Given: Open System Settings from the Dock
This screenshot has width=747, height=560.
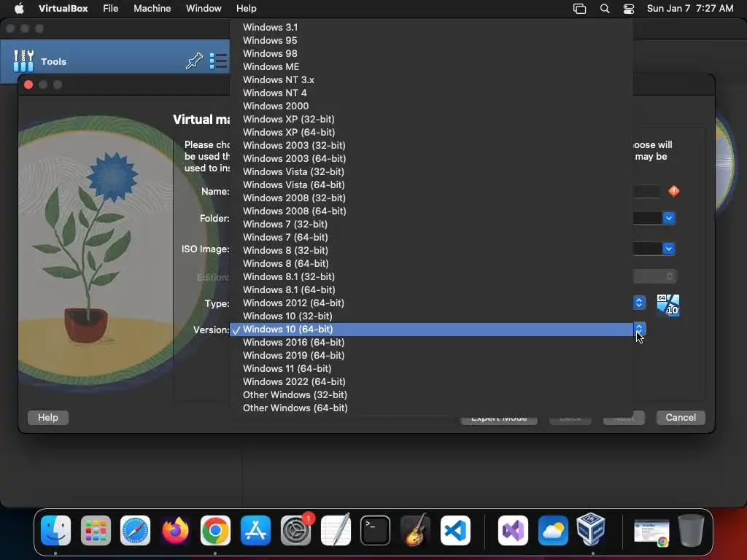Looking at the screenshot, I should pyautogui.click(x=295, y=530).
